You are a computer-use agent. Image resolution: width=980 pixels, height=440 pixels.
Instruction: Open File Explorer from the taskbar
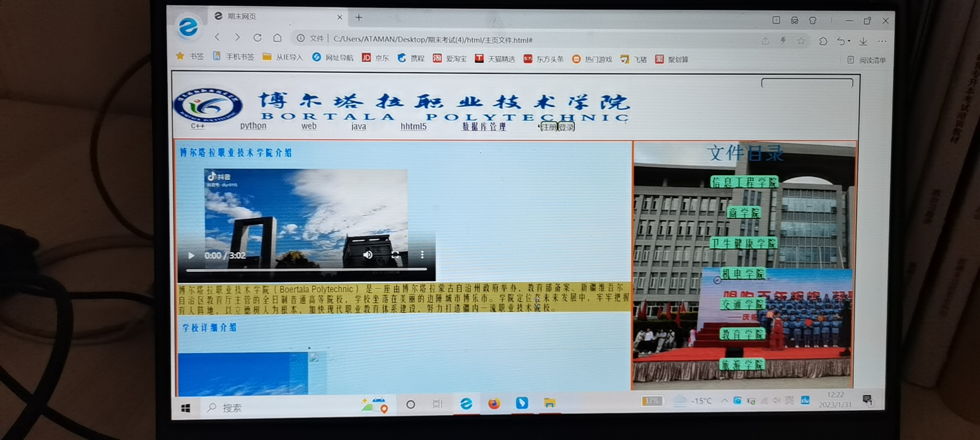coord(549,403)
